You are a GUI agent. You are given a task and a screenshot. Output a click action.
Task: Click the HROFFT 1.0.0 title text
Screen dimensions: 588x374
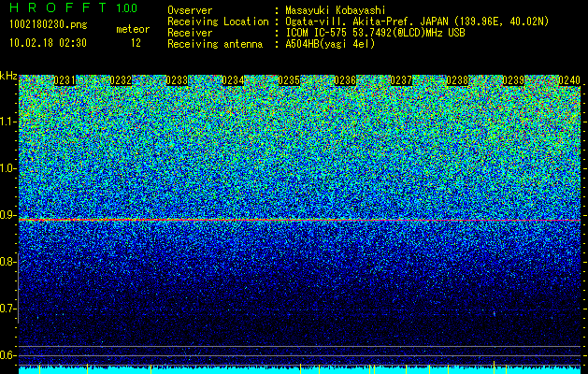click(x=74, y=7)
